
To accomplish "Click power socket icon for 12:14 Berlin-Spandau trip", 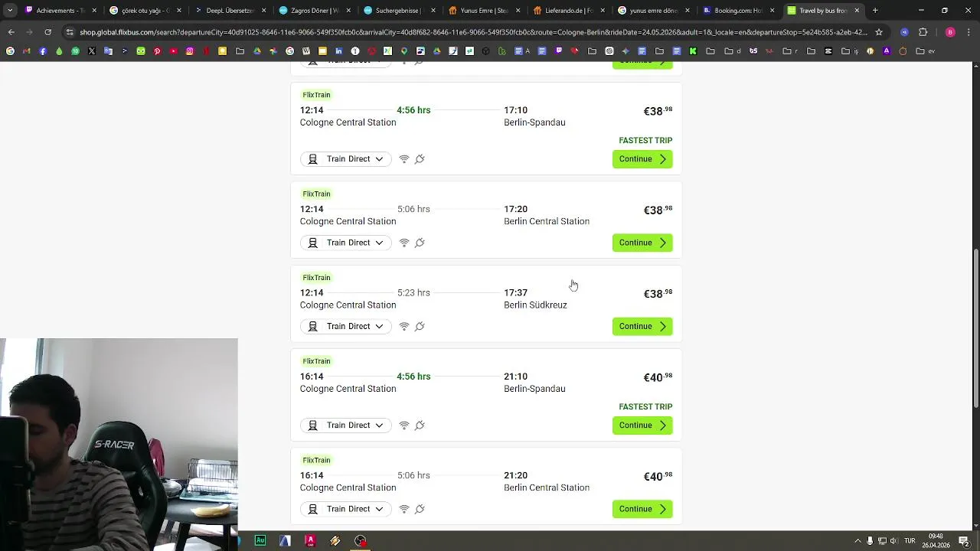I will 420,159.
